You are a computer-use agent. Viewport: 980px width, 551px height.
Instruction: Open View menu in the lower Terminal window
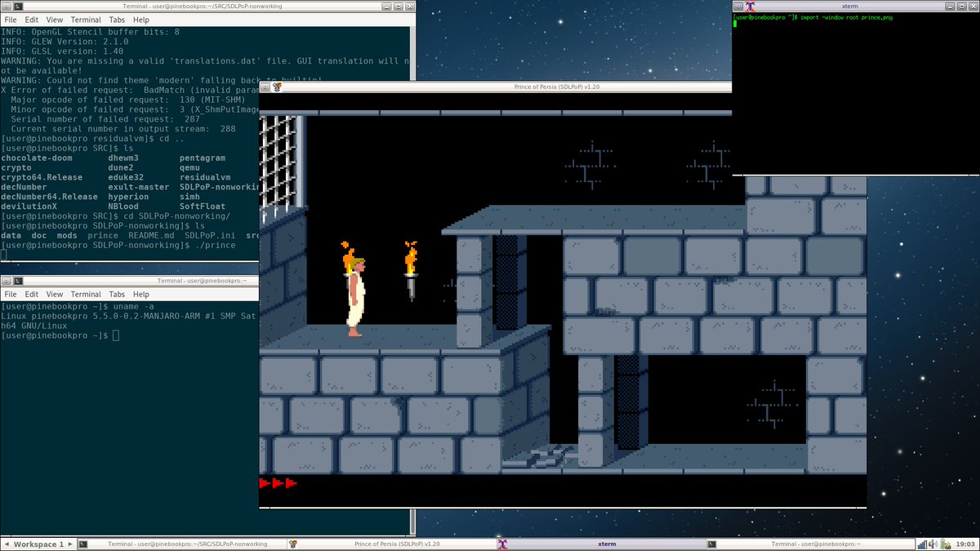click(x=55, y=294)
